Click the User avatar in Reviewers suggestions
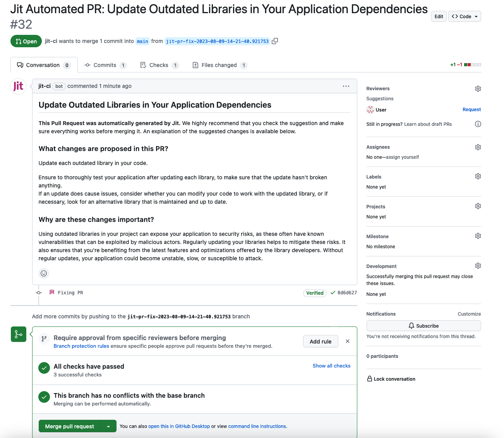The image size is (504, 438). 370,110
